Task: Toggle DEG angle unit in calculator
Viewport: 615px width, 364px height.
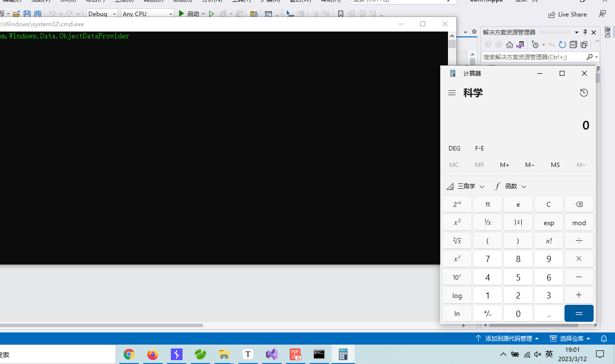Action: click(x=454, y=149)
